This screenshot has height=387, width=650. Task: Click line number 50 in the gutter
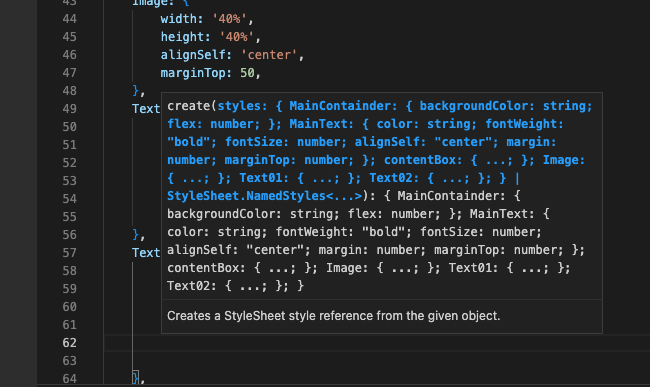(70, 127)
